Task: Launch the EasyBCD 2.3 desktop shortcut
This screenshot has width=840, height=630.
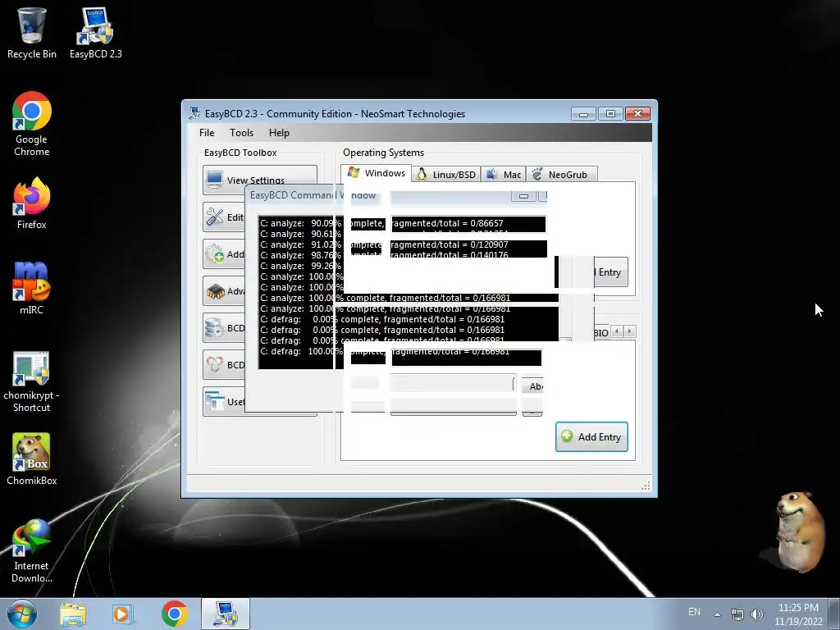Action: [95, 32]
